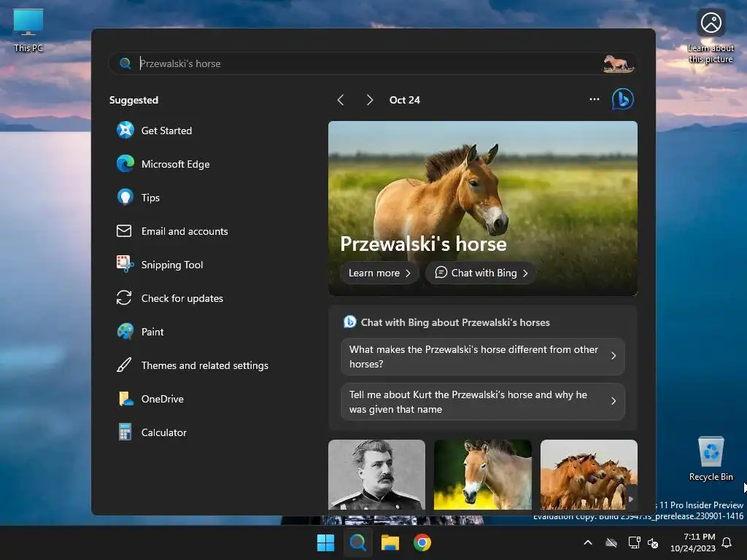
Task: Go to previous day arrow
Action: coord(341,100)
